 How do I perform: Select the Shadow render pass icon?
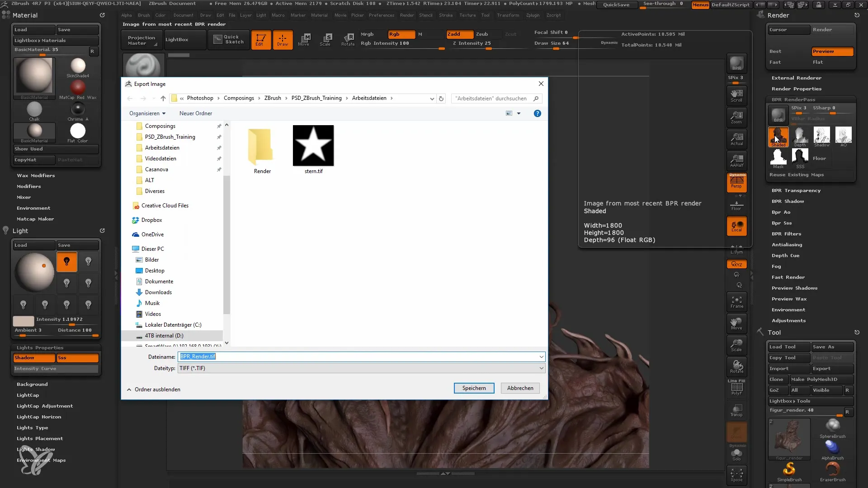822,137
